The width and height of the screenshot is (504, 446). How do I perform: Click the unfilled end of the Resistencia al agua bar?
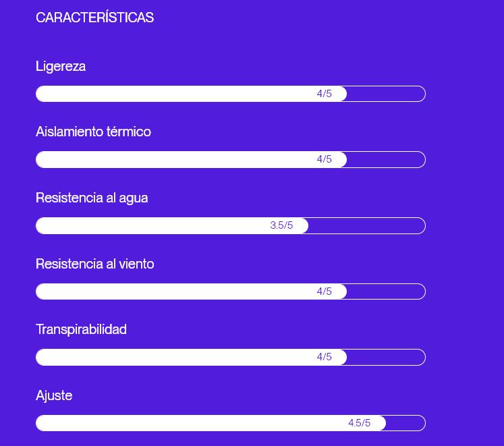(x=368, y=225)
